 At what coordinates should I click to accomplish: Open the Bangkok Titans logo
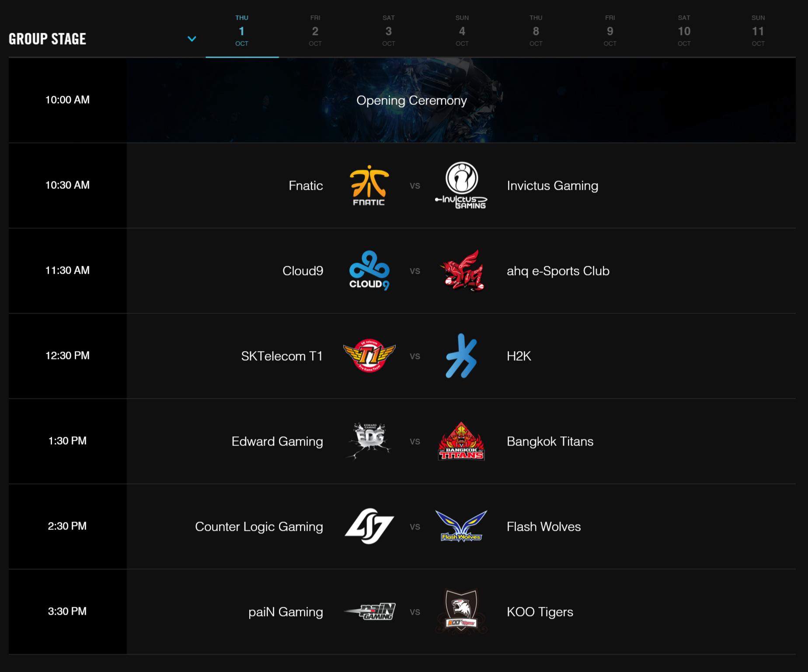(x=461, y=441)
